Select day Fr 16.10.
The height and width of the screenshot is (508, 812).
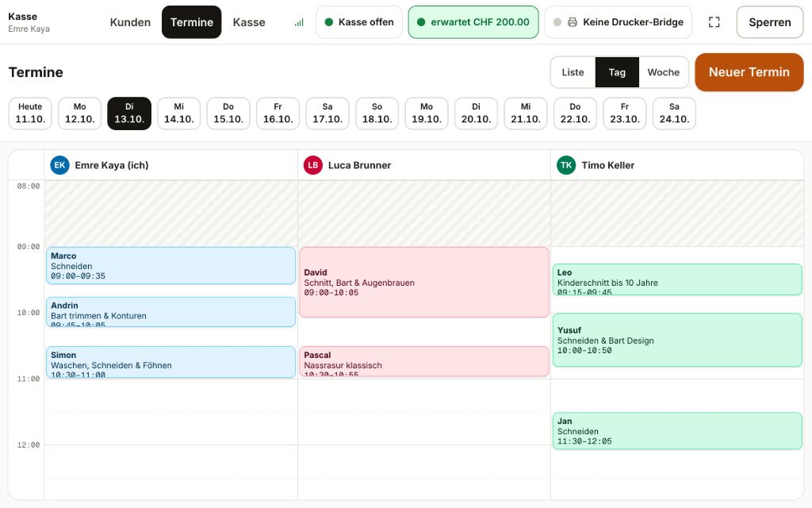tap(278, 113)
